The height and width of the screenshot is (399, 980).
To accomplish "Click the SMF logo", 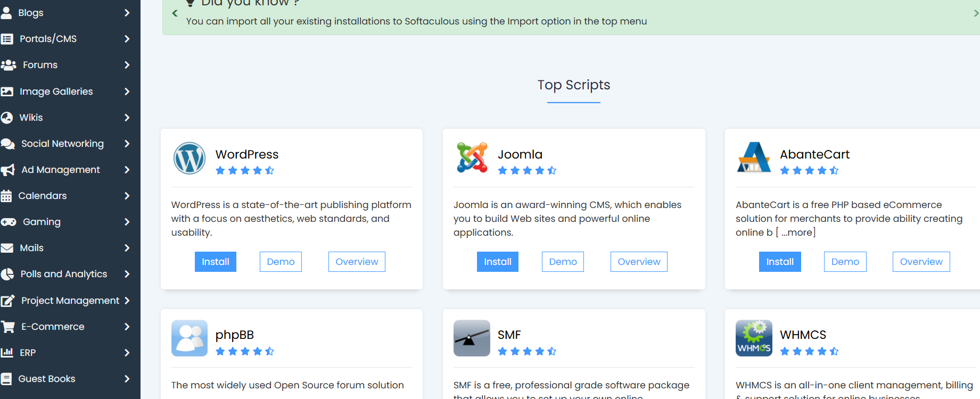I will (472, 338).
